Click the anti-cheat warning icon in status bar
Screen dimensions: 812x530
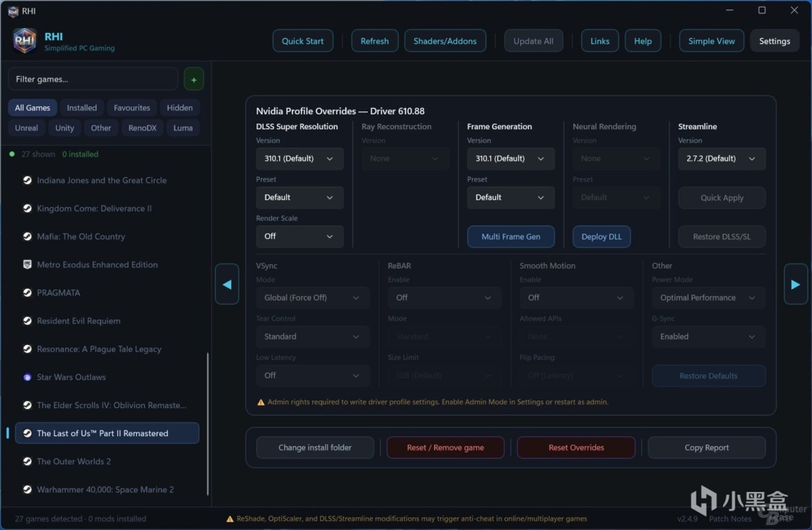coord(230,519)
